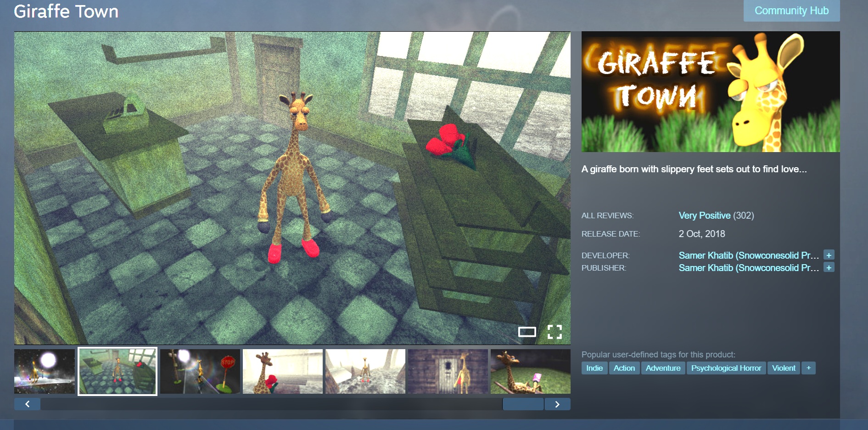This screenshot has height=430, width=868.
Task: Browse the Action tag
Action: [624, 368]
